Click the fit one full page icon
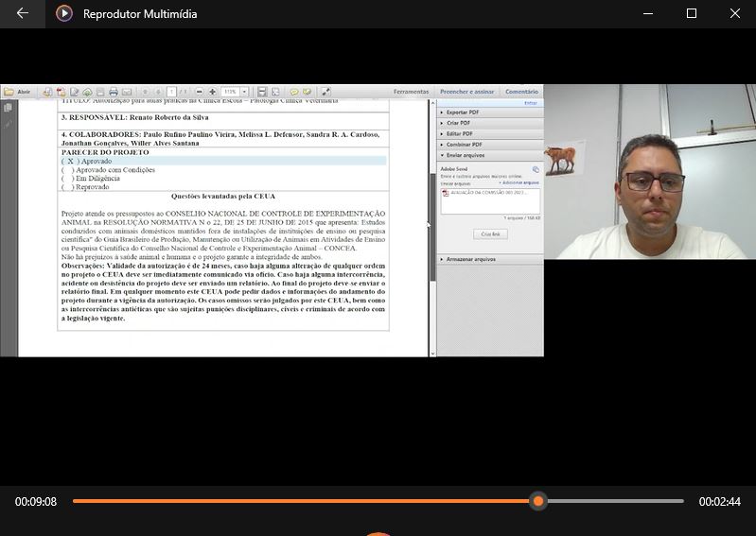Image resolution: width=756 pixels, height=536 pixels. [x=275, y=92]
